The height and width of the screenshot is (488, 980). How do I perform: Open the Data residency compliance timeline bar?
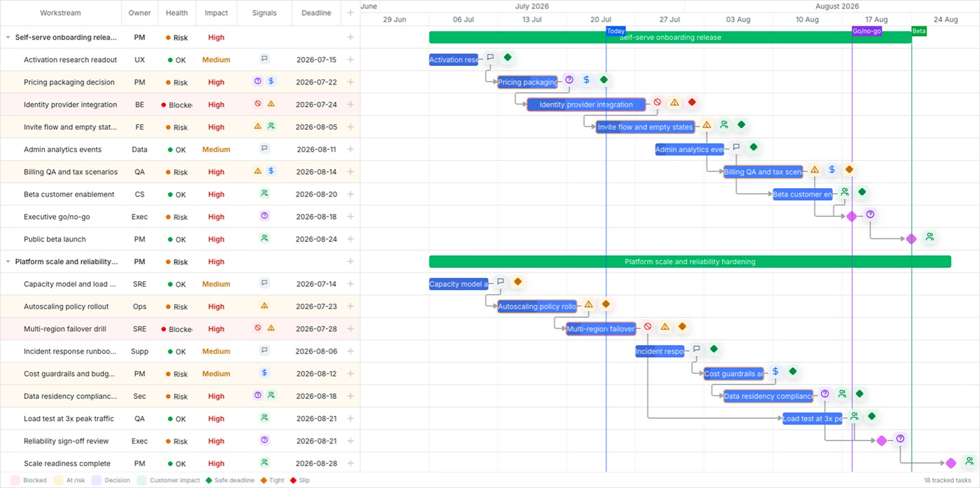point(768,396)
